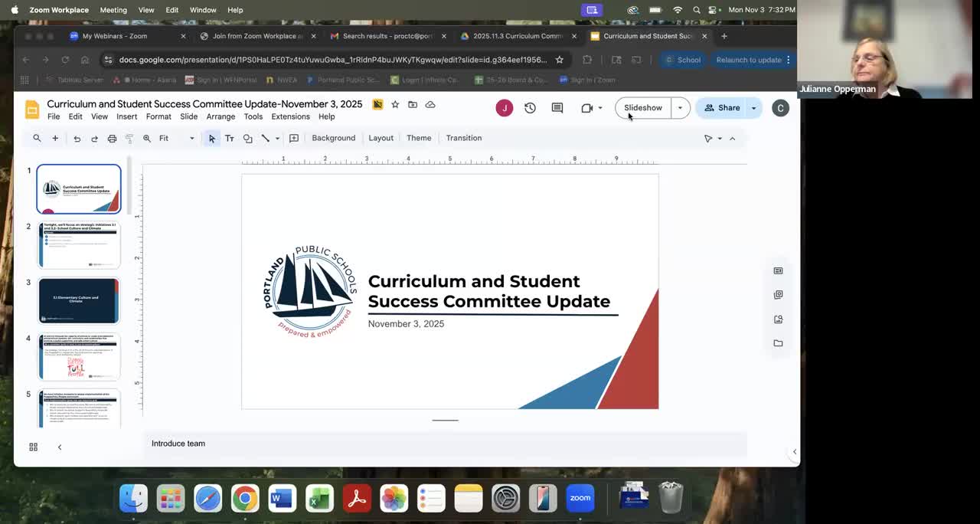Screen dimensions: 980x524
Task: Expand the Fit zoom dropdown
Action: [x=191, y=138]
